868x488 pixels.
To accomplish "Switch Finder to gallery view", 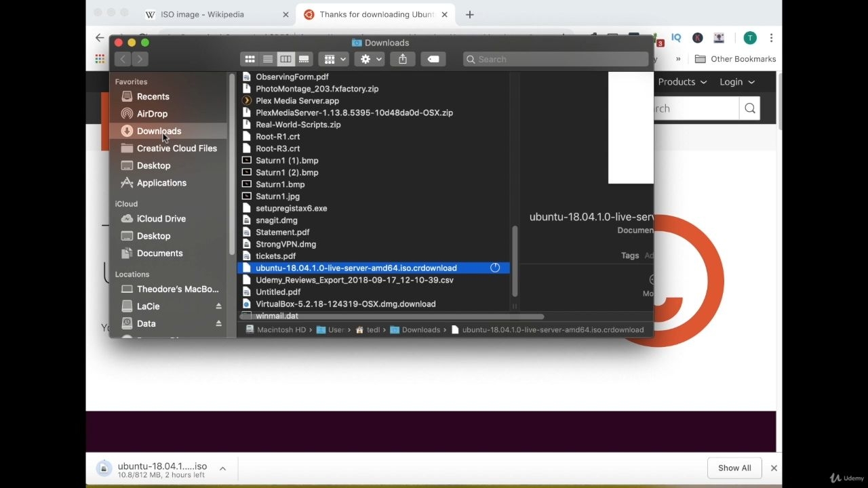I will [x=304, y=59].
